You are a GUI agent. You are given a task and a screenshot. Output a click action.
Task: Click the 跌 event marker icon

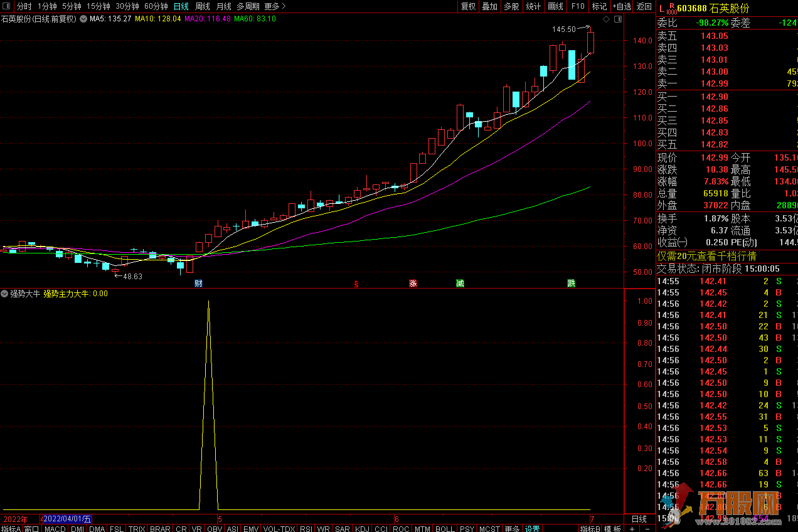point(572,284)
